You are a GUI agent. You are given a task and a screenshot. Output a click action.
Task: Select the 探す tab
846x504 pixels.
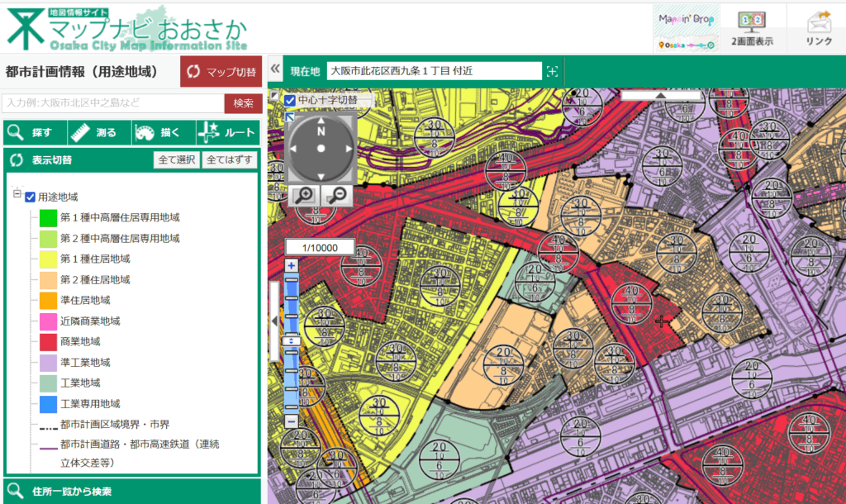tap(35, 132)
